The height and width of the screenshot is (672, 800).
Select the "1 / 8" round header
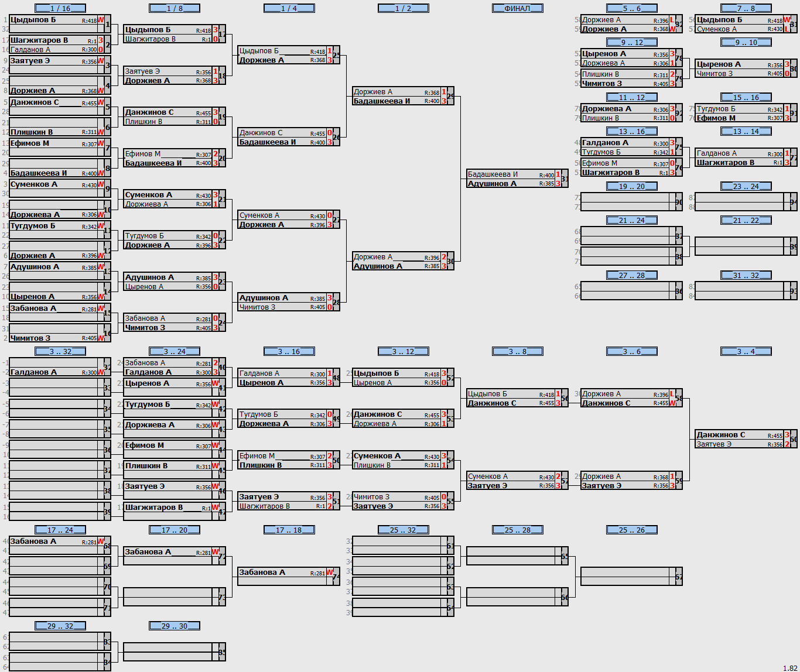175,8
